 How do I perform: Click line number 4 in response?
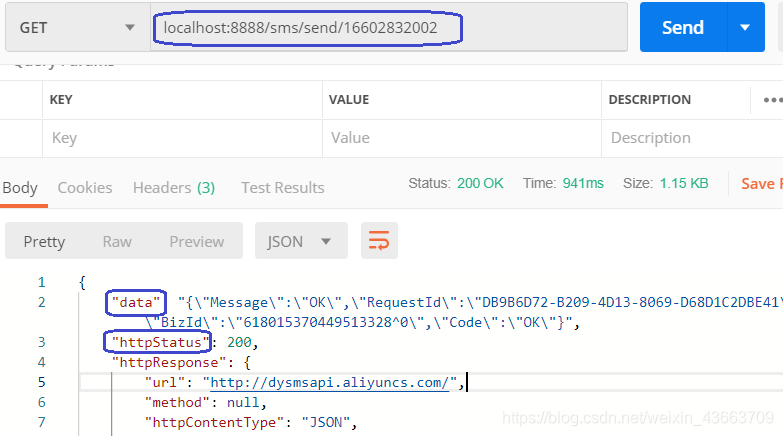pyautogui.click(x=41, y=363)
